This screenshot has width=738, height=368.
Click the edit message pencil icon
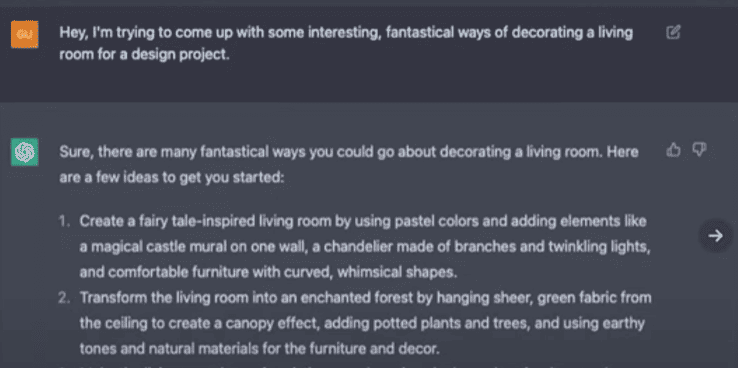(673, 32)
